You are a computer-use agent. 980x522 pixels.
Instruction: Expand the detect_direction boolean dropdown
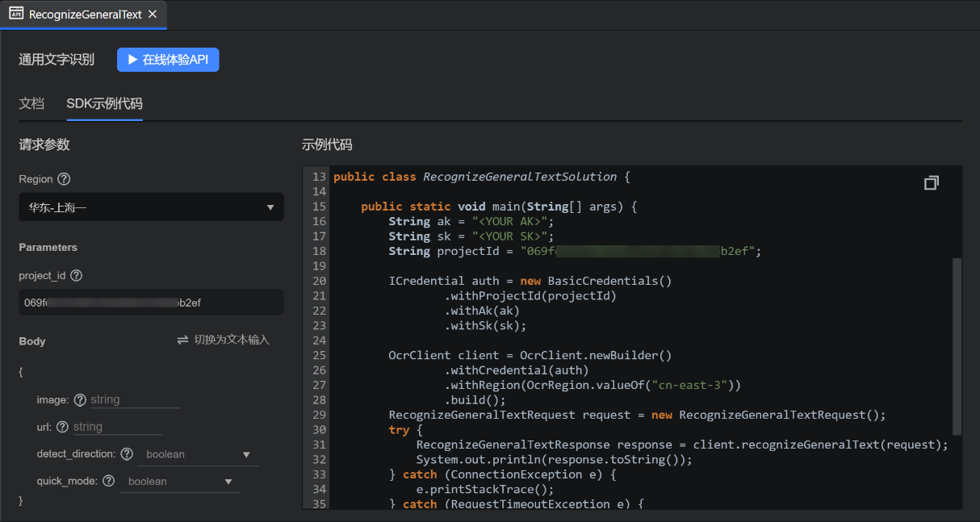(x=199, y=455)
